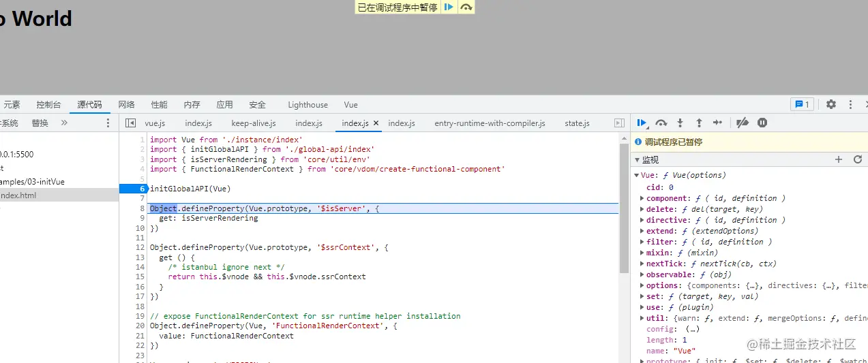Open the 元素 panel

(x=12, y=105)
